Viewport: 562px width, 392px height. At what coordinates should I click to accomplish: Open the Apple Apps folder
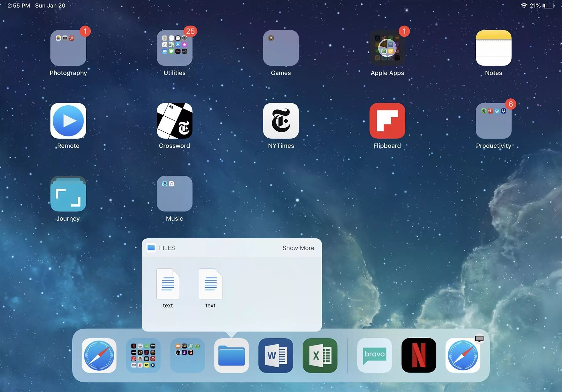point(387,48)
